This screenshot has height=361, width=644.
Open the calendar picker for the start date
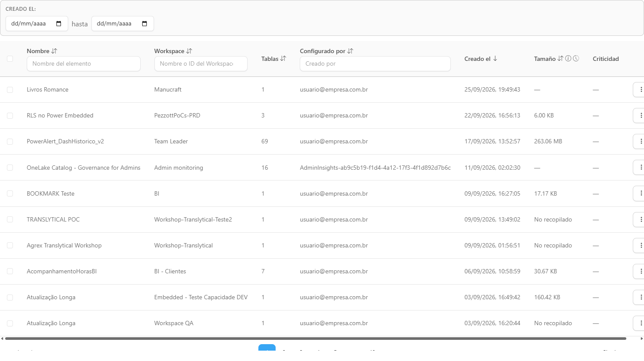pos(59,24)
